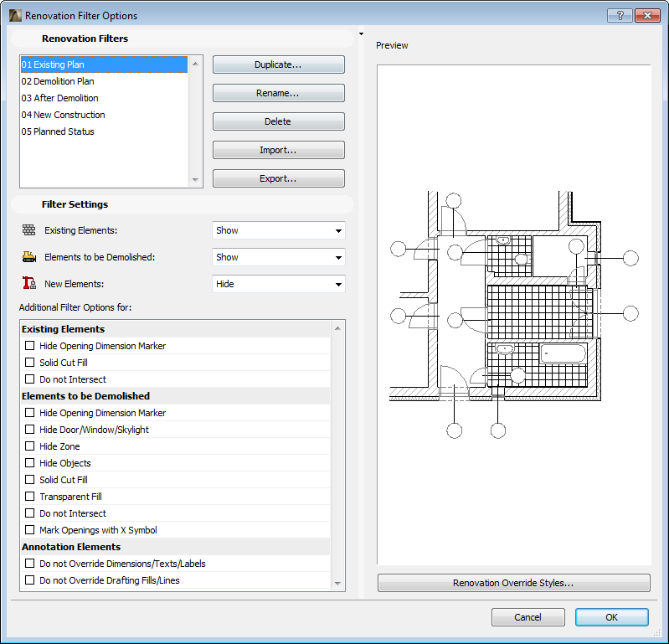This screenshot has width=669, height=644.
Task: Toggle Mark Openings with X Symbol
Action: pyautogui.click(x=30, y=530)
